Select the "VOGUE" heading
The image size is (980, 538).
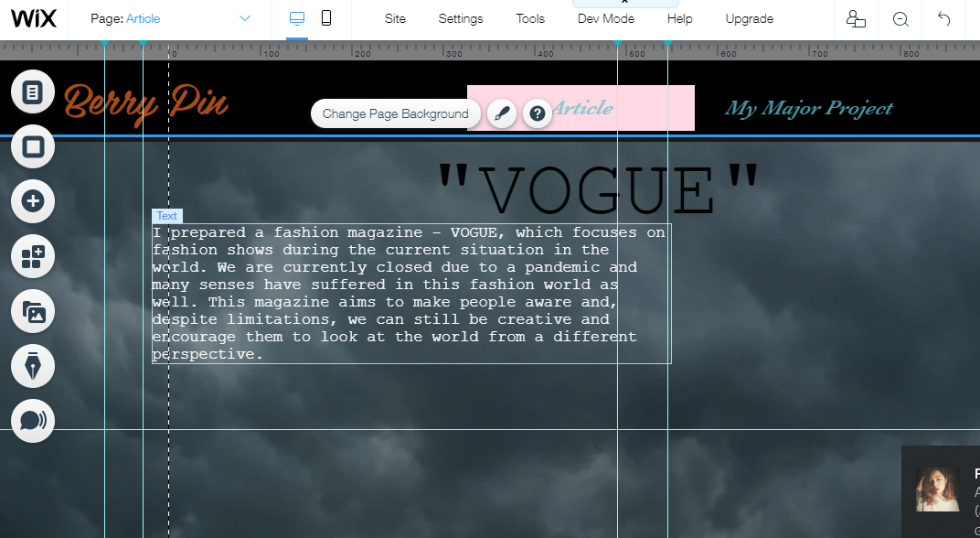(x=598, y=188)
